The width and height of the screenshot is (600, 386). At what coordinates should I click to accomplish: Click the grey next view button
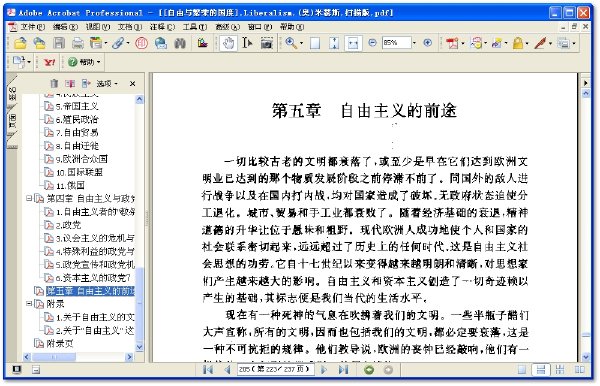[x=388, y=370]
